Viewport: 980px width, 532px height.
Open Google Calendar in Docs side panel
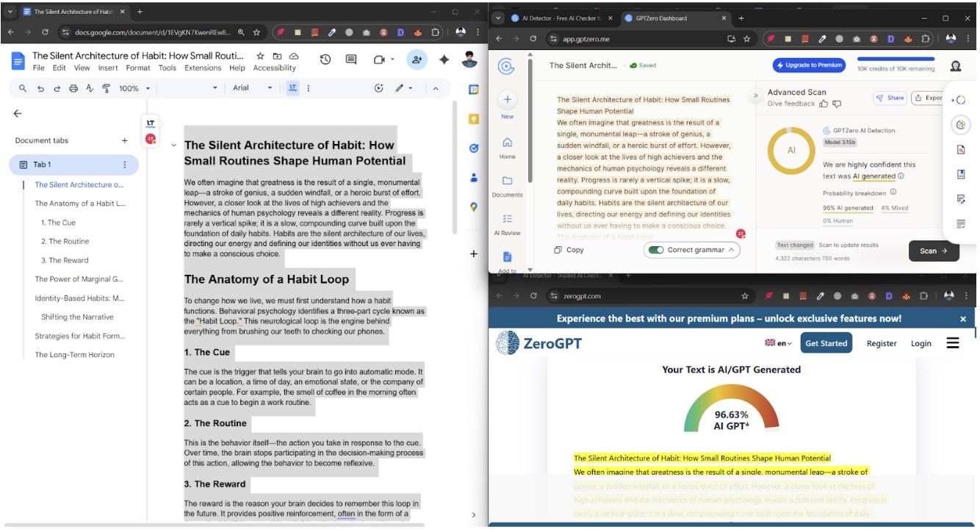click(474, 90)
